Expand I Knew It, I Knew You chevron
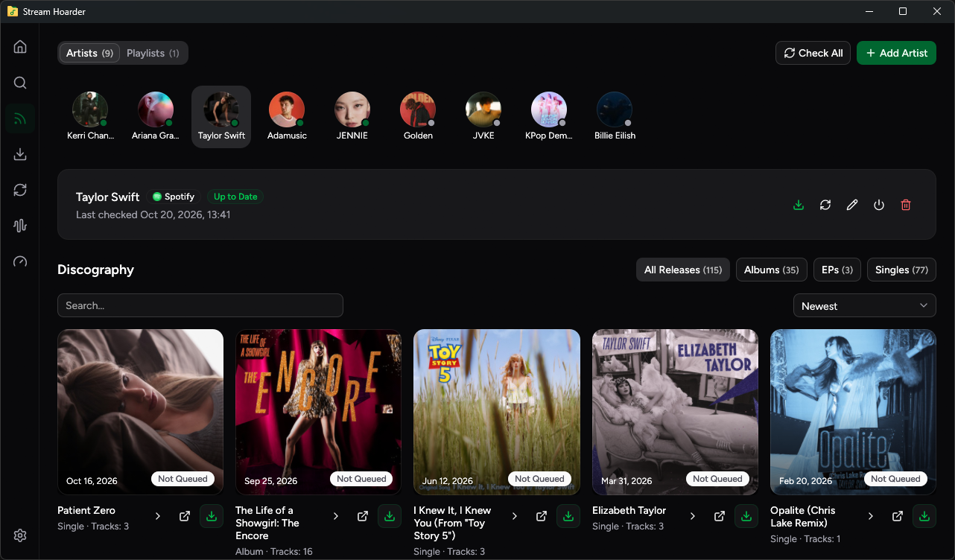 514,516
